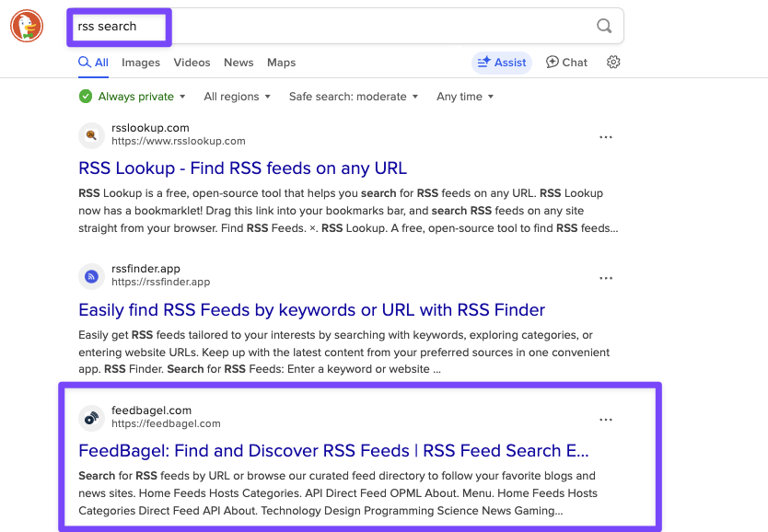Click the feedbagel.com site name
768x532 pixels.
tap(151, 411)
